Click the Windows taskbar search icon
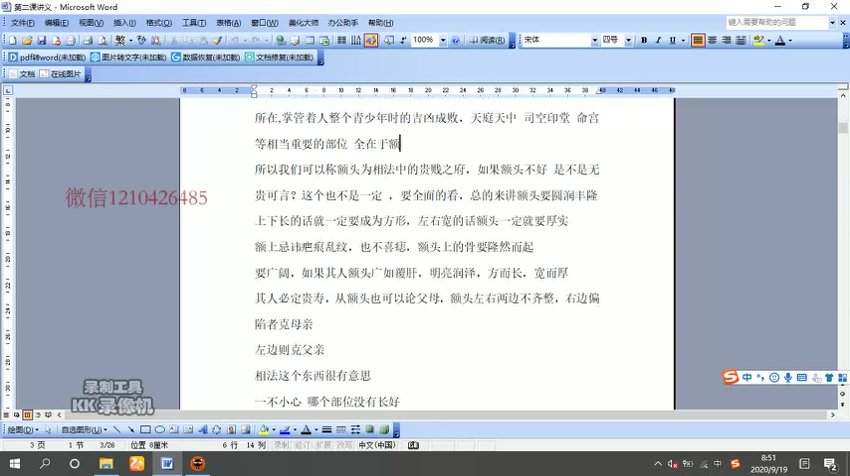The image size is (850, 476). click(x=45, y=464)
